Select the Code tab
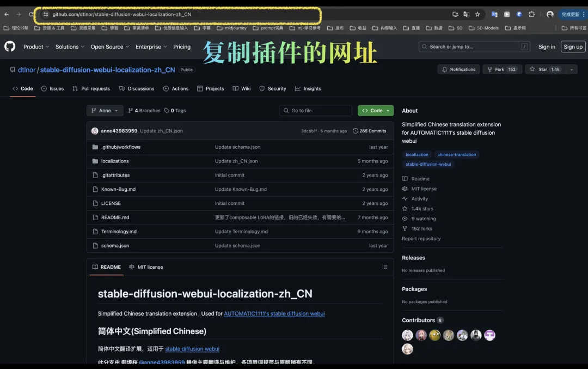The image size is (588, 369). (22, 89)
